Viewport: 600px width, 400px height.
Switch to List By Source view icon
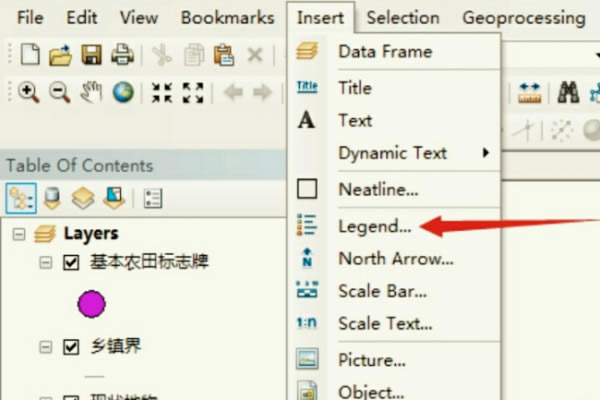tap(52, 198)
